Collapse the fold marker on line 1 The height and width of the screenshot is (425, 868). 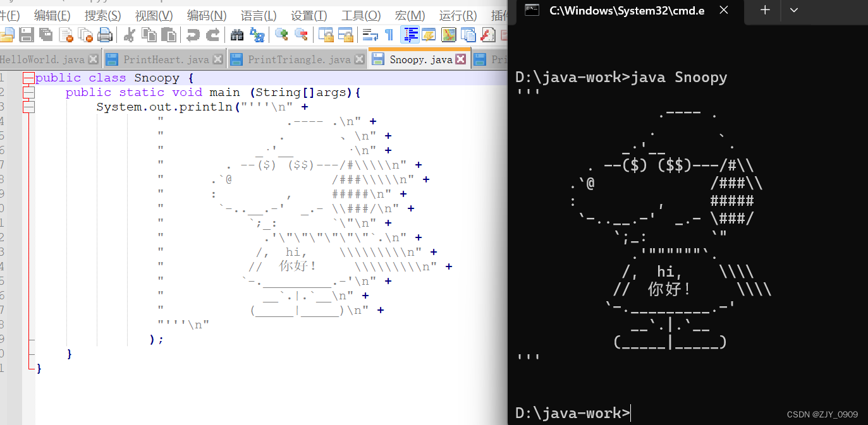(x=28, y=78)
